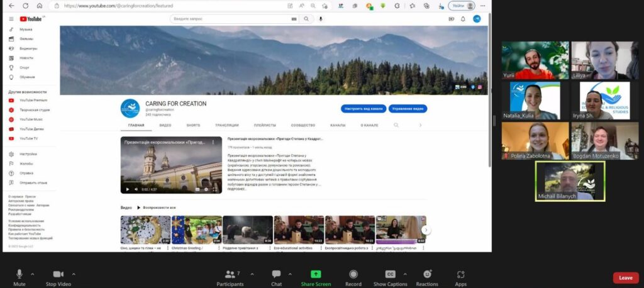Leave the Zoom meeting
The width and height of the screenshot is (644, 288).
point(626,278)
